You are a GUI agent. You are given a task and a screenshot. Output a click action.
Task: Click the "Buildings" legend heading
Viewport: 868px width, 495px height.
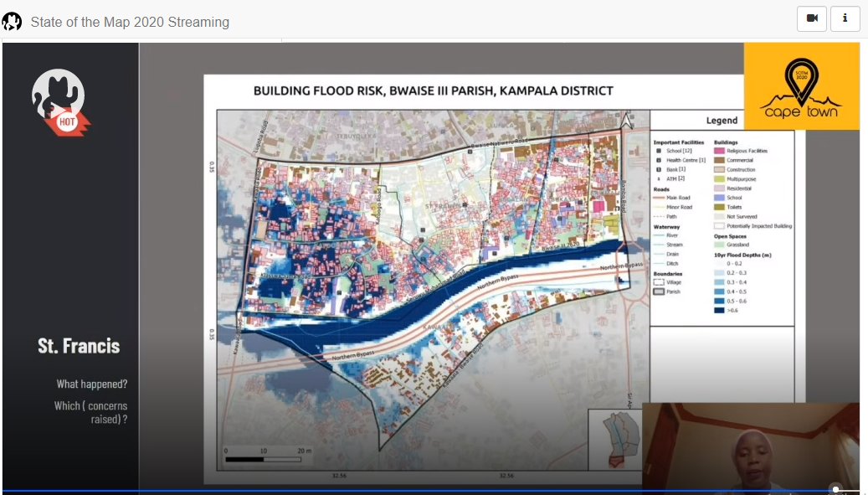point(726,142)
